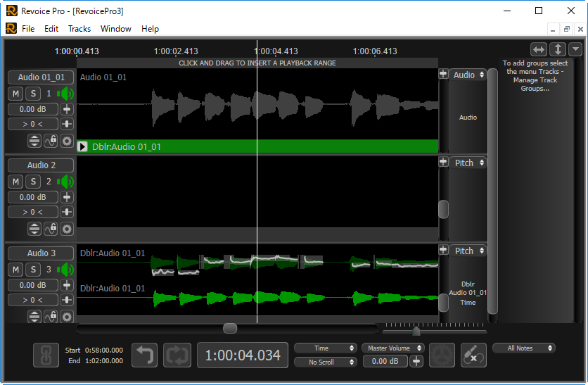
Task: Open Audio 2 track settings gear
Action: coord(67,229)
